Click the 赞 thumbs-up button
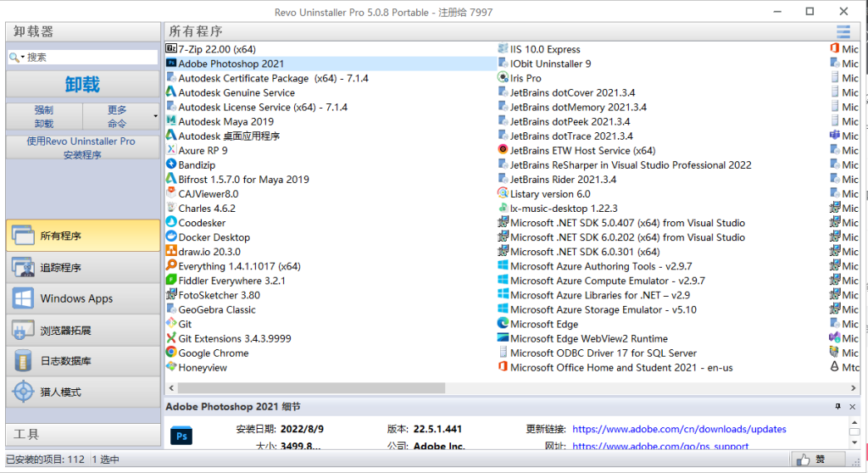Viewport: 868px width, 473px height. [817, 459]
